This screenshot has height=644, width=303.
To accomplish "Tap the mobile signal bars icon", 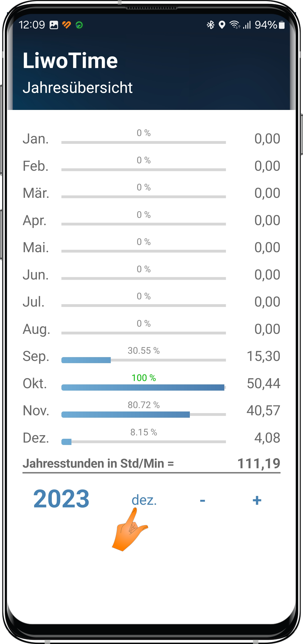I will click(247, 25).
